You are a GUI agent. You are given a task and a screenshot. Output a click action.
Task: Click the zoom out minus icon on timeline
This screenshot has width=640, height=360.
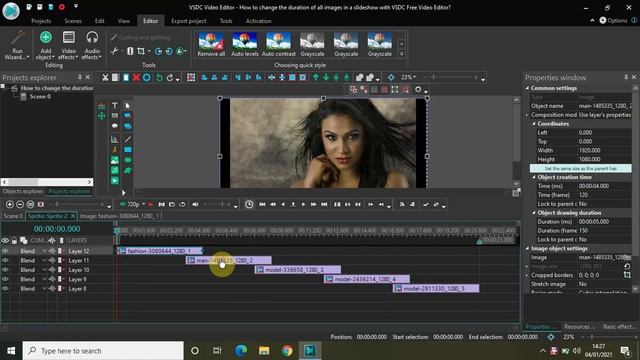pyautogui.click(x=20, y=204)
